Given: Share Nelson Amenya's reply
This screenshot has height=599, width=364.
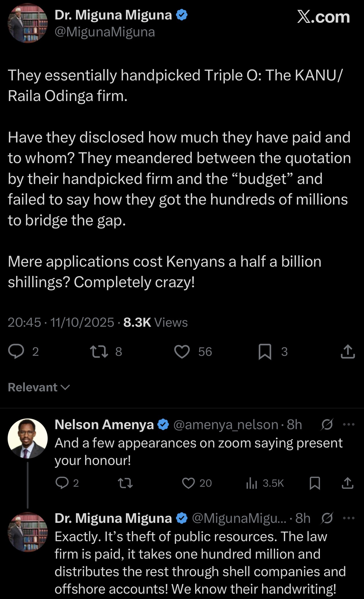Looking at the screenshot, I should [348, 483].
